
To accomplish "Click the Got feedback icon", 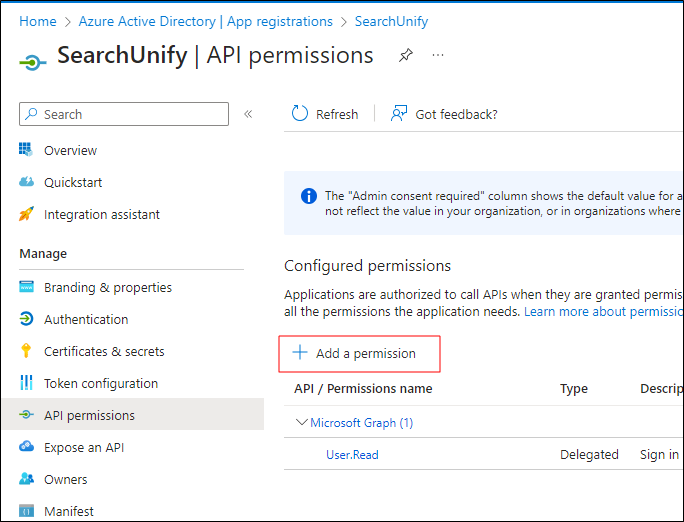I will (399, 114).
